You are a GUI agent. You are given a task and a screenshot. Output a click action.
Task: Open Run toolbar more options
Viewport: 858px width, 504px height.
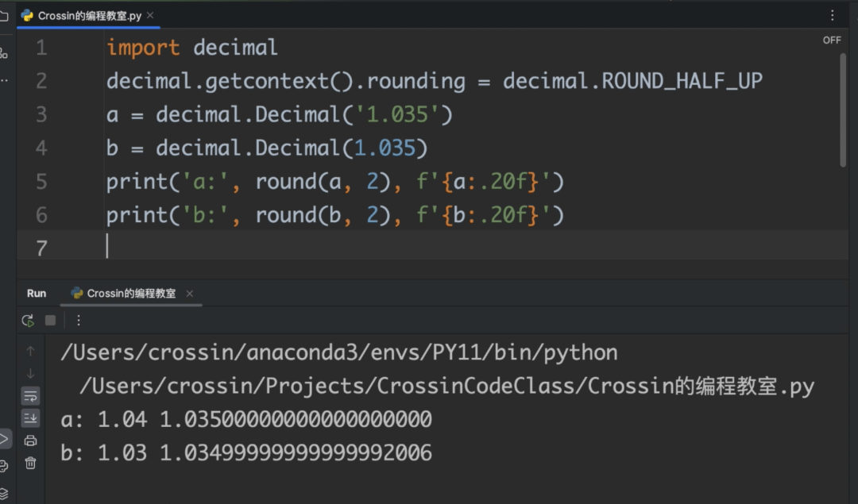pyautogui.click(x=79, y=321)
